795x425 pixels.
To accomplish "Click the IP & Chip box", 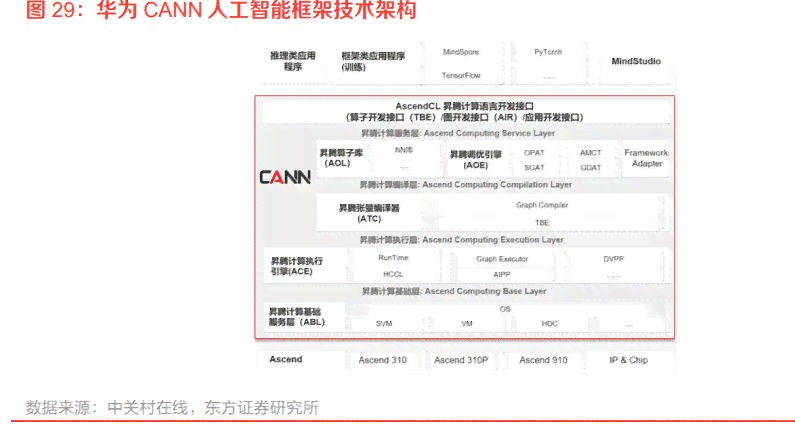I will coord(628,360).
